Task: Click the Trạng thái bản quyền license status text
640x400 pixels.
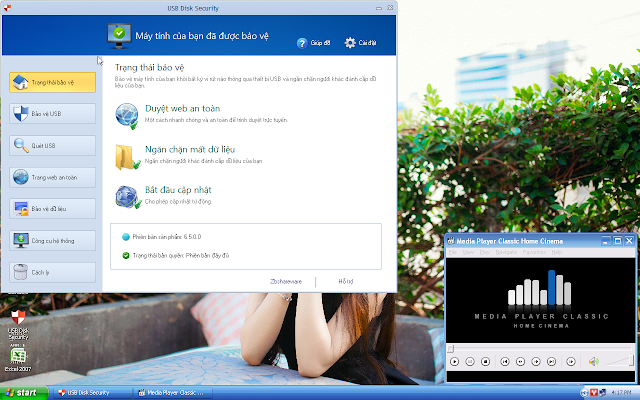Action: 181,256
